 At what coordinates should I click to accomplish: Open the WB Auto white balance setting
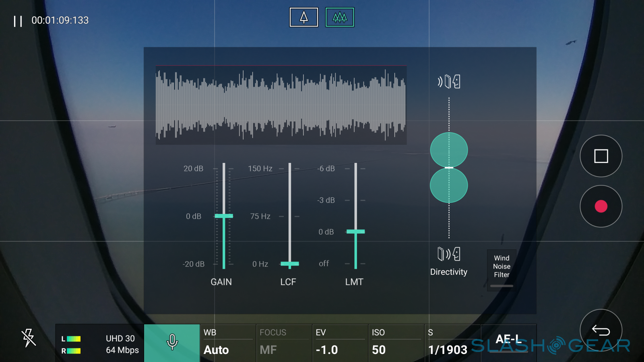(x=228, y=342)
